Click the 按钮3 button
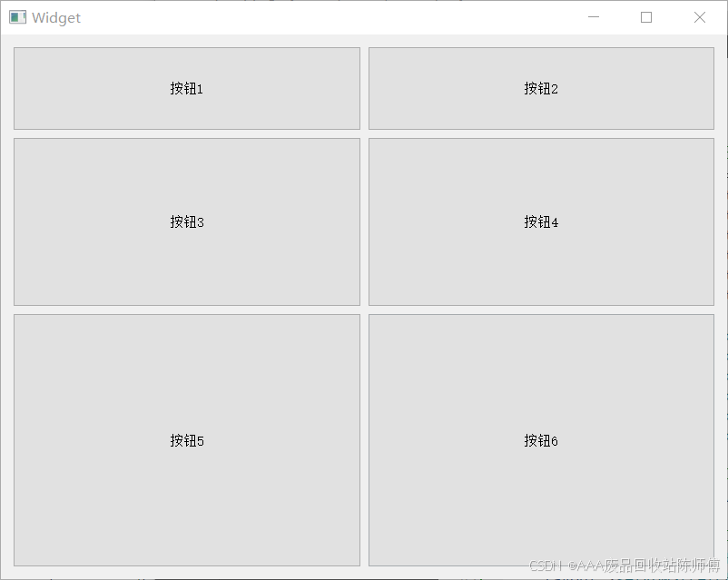Image resolution: width=728 pixels, height=580 pixels. [187, 222]
